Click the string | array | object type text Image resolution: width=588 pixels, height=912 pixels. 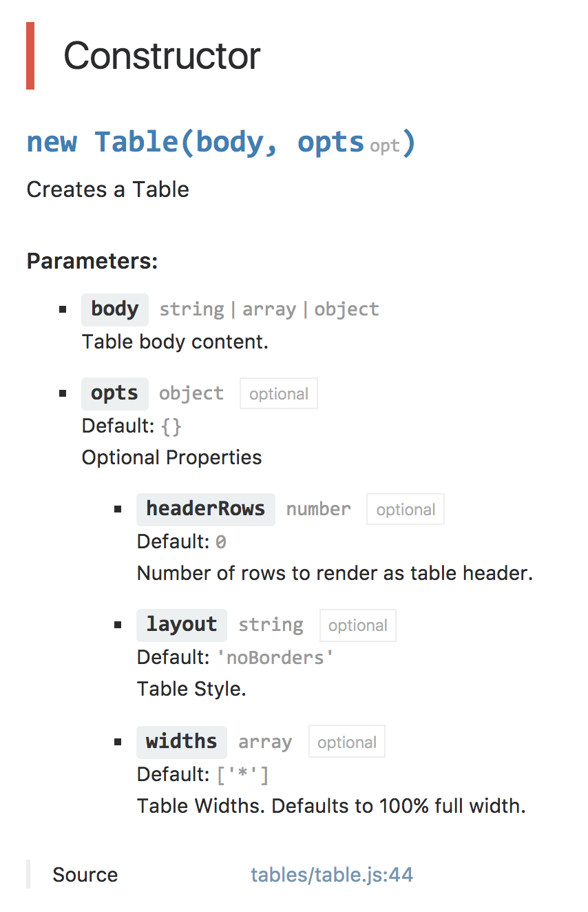tap(269, 310)
